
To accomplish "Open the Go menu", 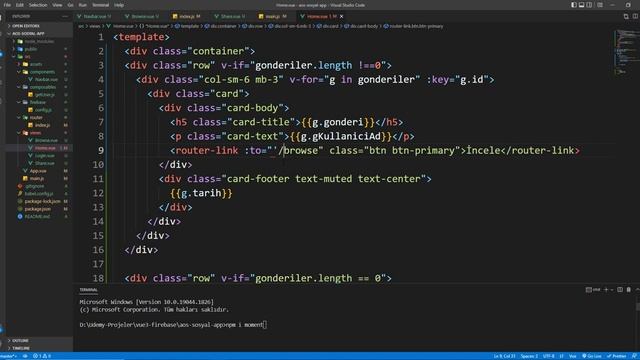I will pos(71,5).
